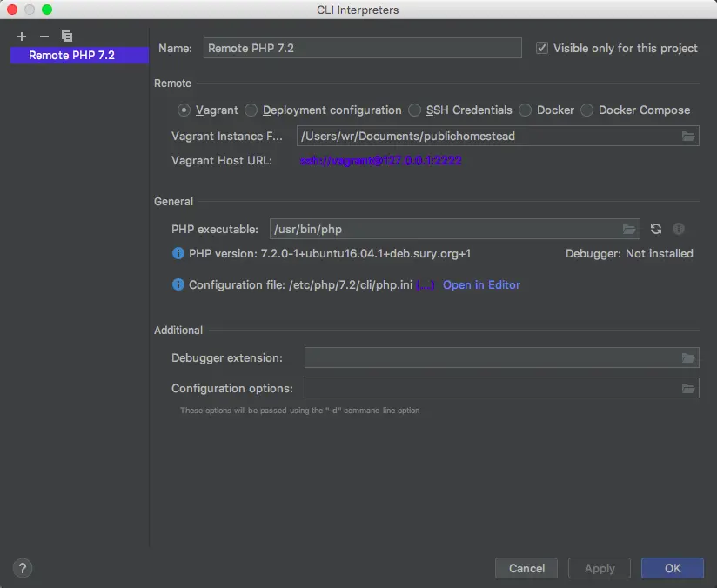Browse for Vagrant instance folder
The image size is (717, 588).
coord(688,137)
